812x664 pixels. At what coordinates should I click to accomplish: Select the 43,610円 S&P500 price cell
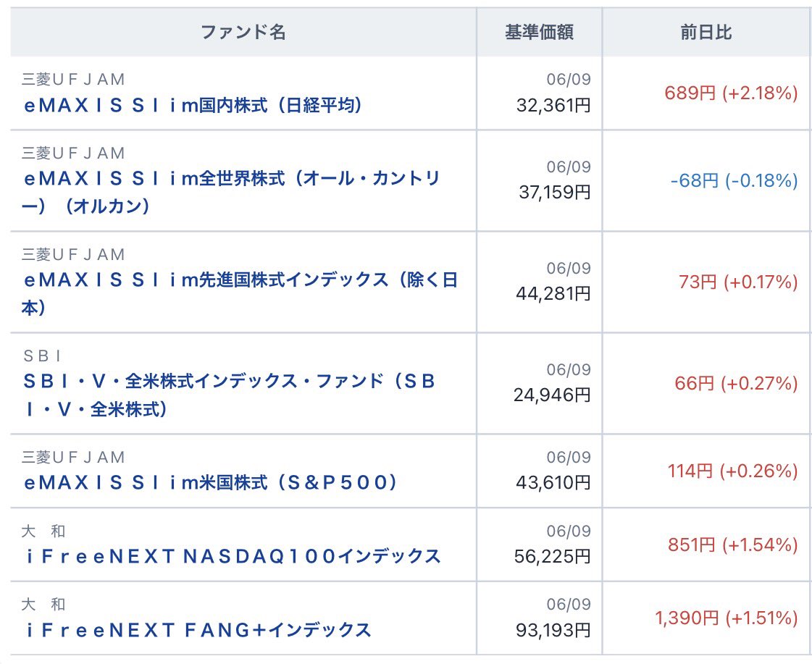(x=553, y=483)
